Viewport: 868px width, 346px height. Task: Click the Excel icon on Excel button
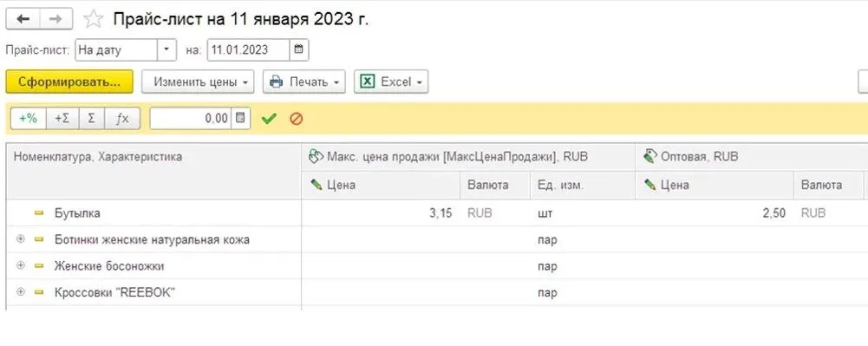point(367,82)
